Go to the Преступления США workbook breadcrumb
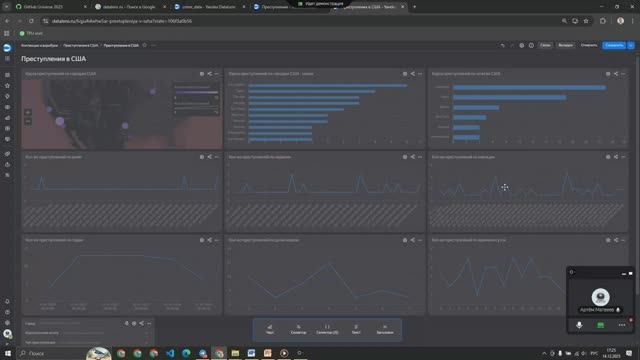This screenshot has width=640, height=360. point(81,45)
